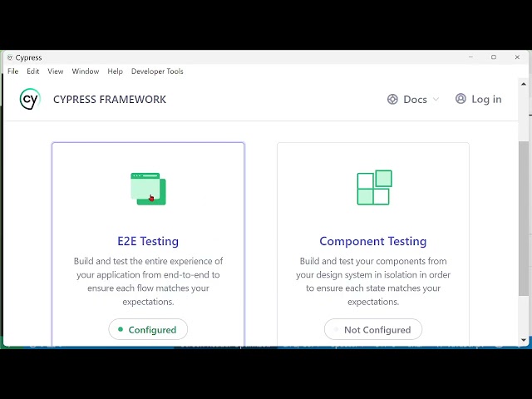Click the Configured status badge
This screenshot has height=399, width=532.
click(148, 329)
